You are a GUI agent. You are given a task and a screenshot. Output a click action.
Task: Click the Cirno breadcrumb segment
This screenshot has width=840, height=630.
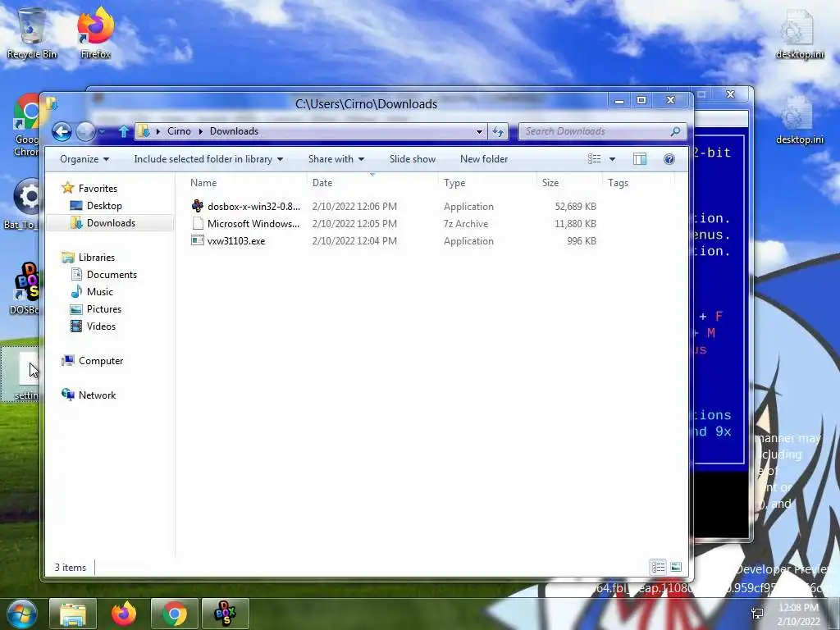click(x=179, y=131)
